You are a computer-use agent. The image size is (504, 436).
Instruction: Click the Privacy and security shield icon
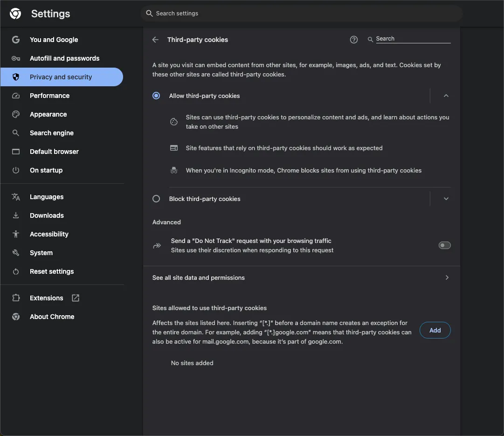pos(16,77)
